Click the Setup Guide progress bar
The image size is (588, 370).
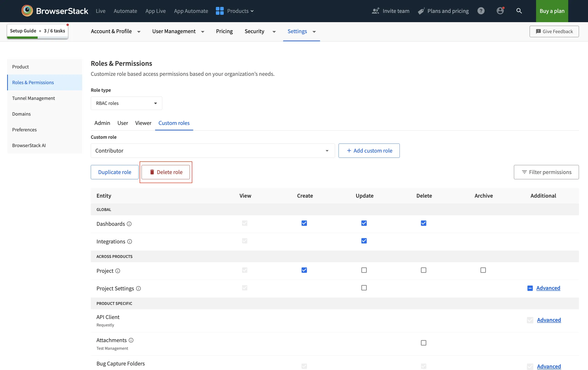[x=37, y=37]
